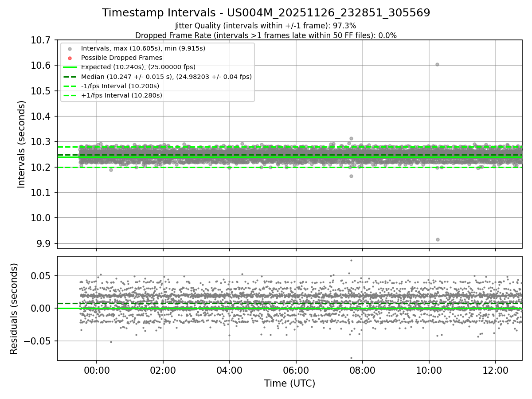Click the 'Residuals (seconds)' y-axis label
The height and width of the screenshot is (399, 532).
tap(14, 309)
